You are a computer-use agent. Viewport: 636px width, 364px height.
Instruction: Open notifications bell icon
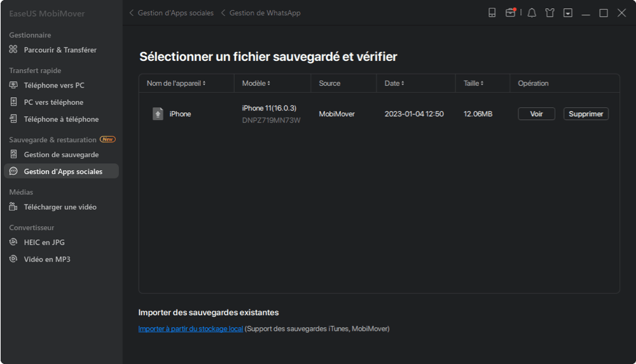tap(532, 13)
